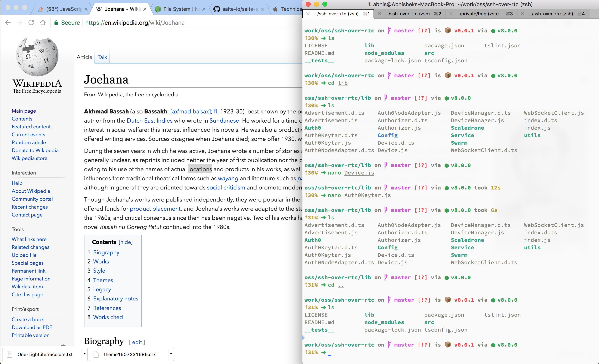Follow the wayang link
599x364 pixels.
pos(228,178)
